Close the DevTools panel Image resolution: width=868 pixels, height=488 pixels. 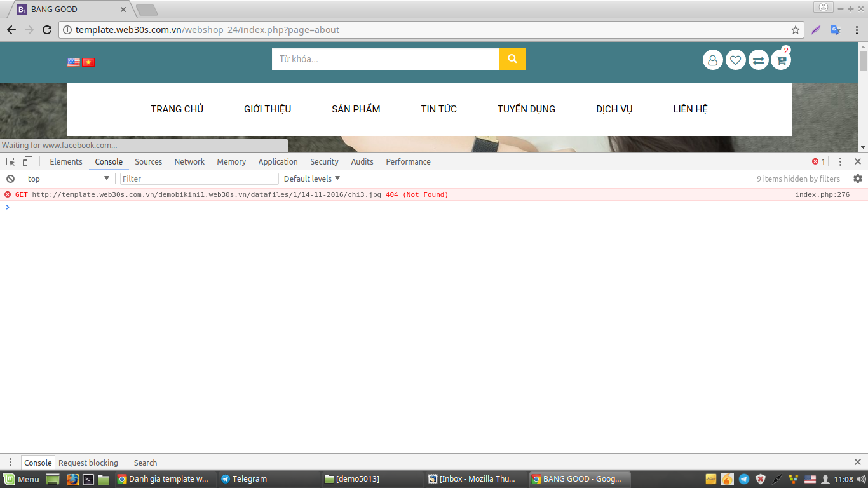858,161
